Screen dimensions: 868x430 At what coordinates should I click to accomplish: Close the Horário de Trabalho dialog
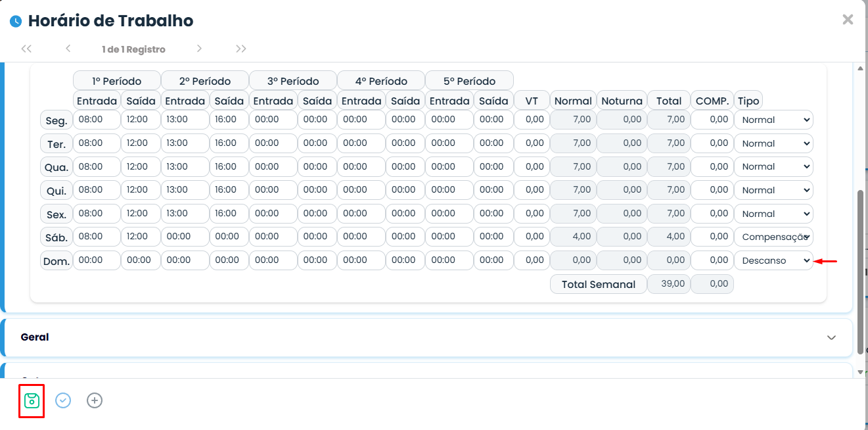pyautogui.click(x=848, y=20)
